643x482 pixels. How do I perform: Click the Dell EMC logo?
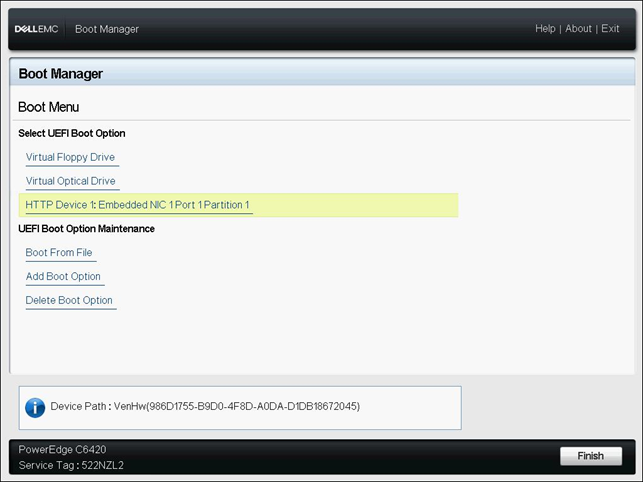[36, 29]
